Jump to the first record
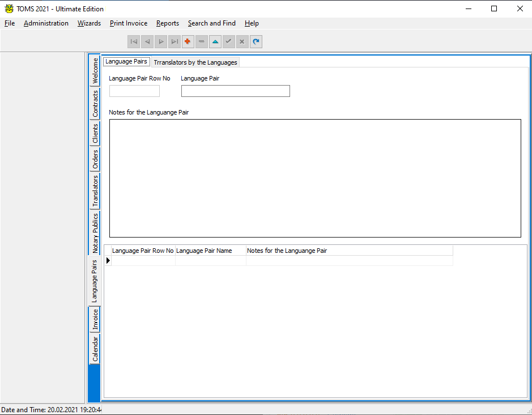The image size is (532, 415). [x=134, y=41]
